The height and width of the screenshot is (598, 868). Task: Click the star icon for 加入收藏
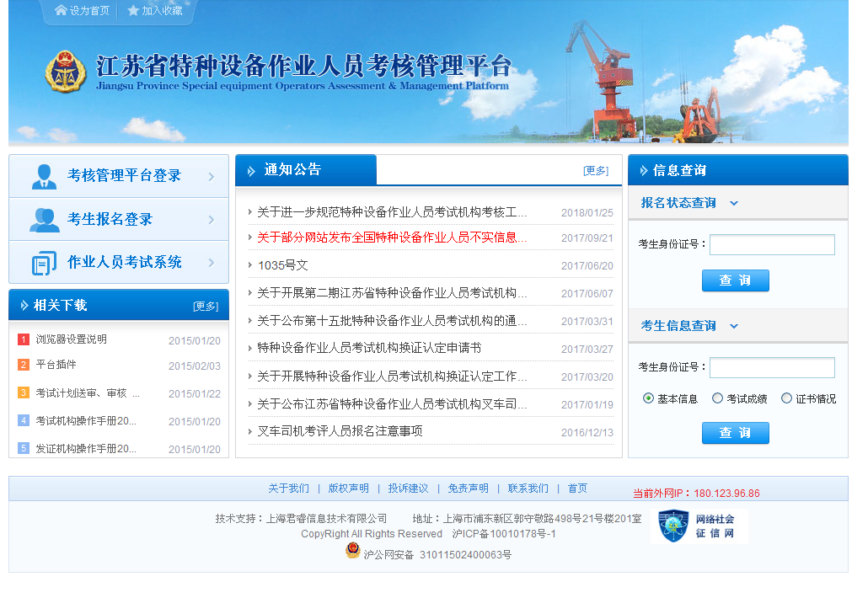point(133,11)
